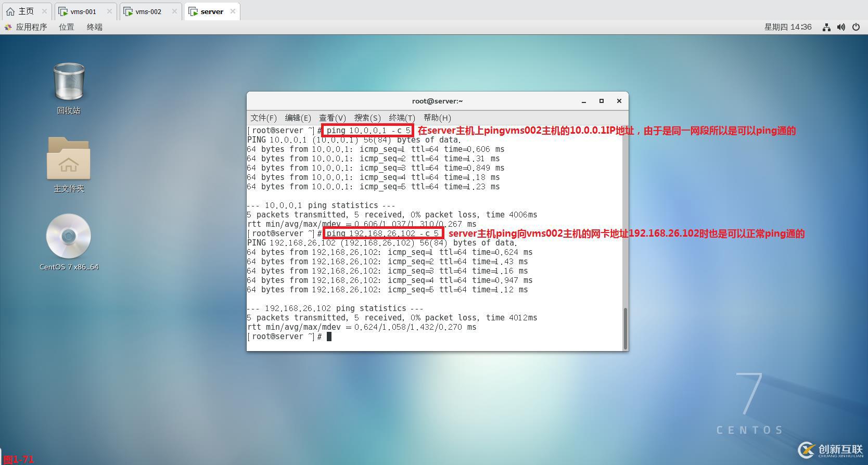Open the 终端 top bar menu
Image resolution: width=868 pixels, height=465 pixels.
coord(94,27)
